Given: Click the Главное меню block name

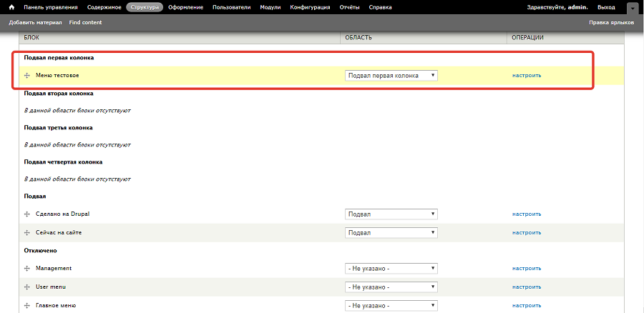Looking at the screenshot, I should [56, 306].
